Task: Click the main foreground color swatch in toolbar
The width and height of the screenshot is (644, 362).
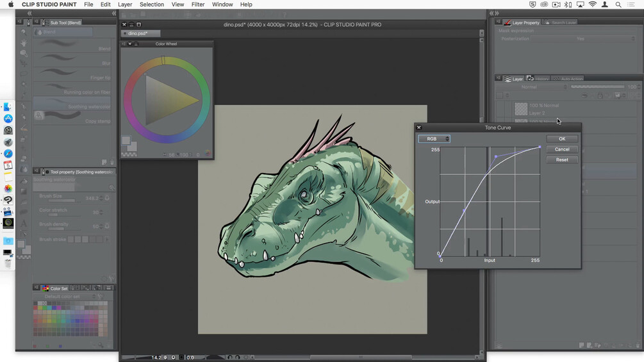Action: pyautogui.click(x=22, y=245)
